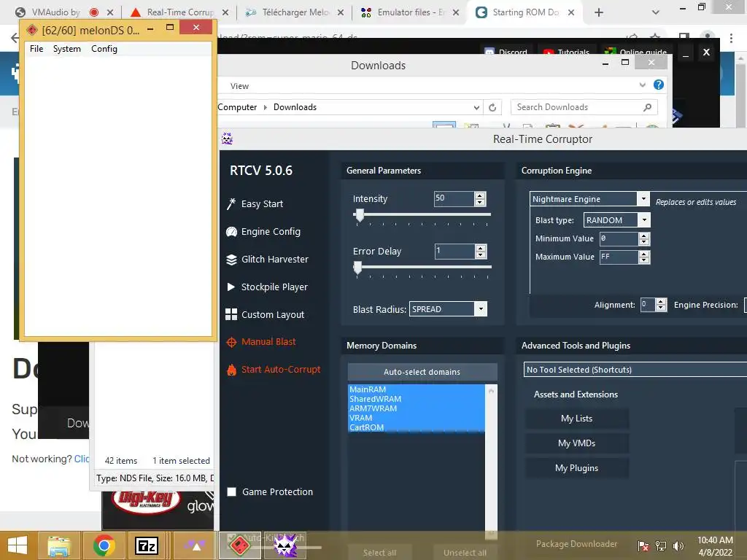Open Chrome's tab search chevron
This screenshot has height=560, width=747.
[656, 12]
